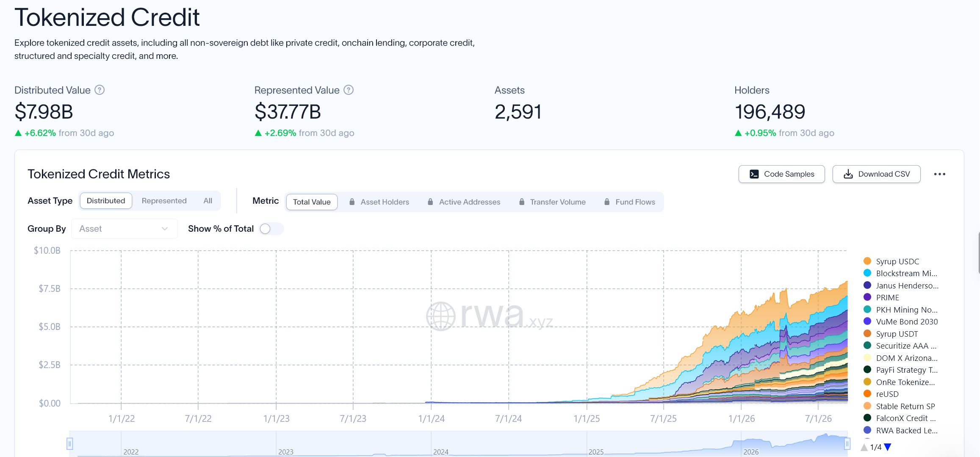Select All asset type

click(208, 201)
